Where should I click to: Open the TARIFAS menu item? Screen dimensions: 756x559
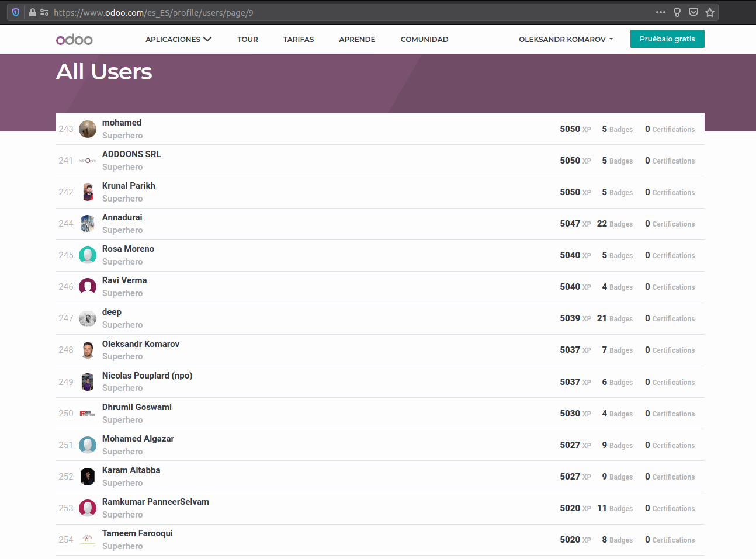tap(299, 39)
